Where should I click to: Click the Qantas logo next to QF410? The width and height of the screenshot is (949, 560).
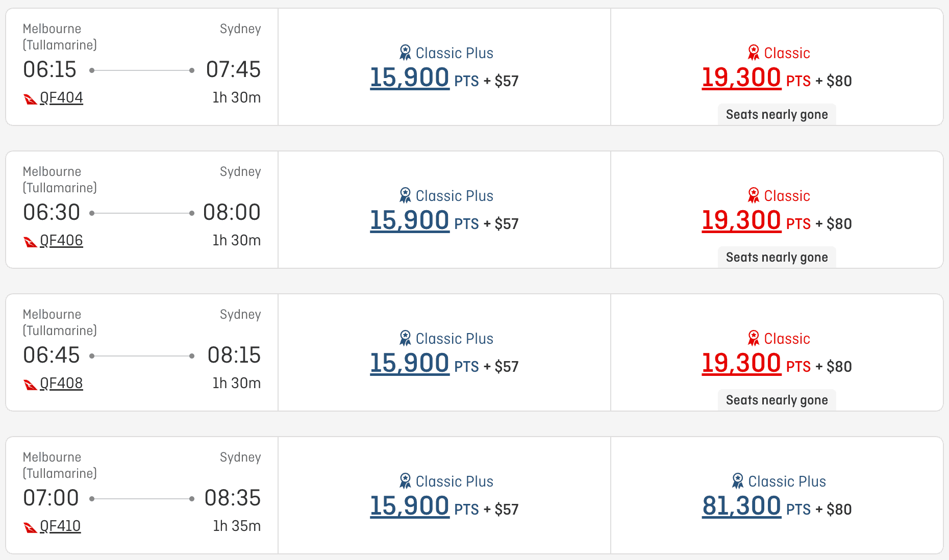30,526
